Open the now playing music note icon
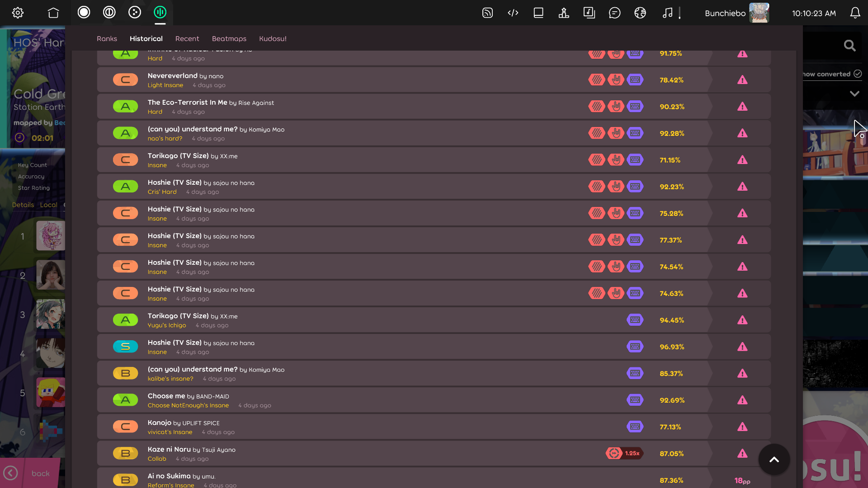The image size is (868, 488). 667,13
